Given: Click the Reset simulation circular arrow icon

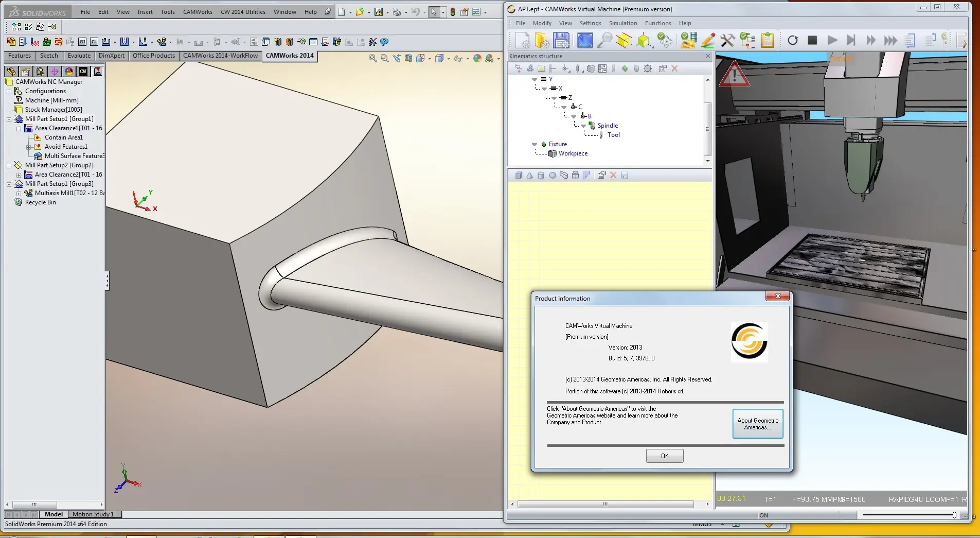Looking at the screenshot, I should (793, 40).
